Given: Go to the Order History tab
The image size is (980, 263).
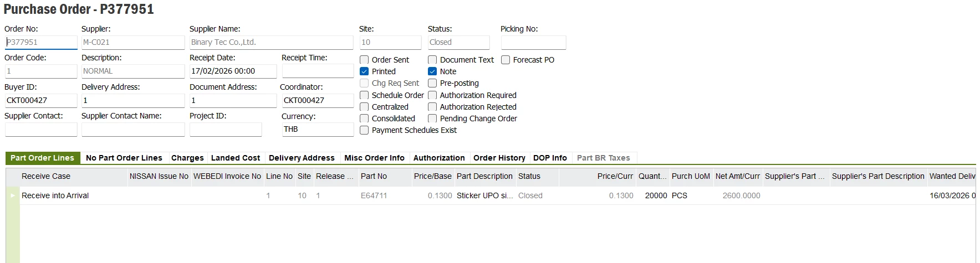Looking at the screenshot, I should click(x=499, y=158).
